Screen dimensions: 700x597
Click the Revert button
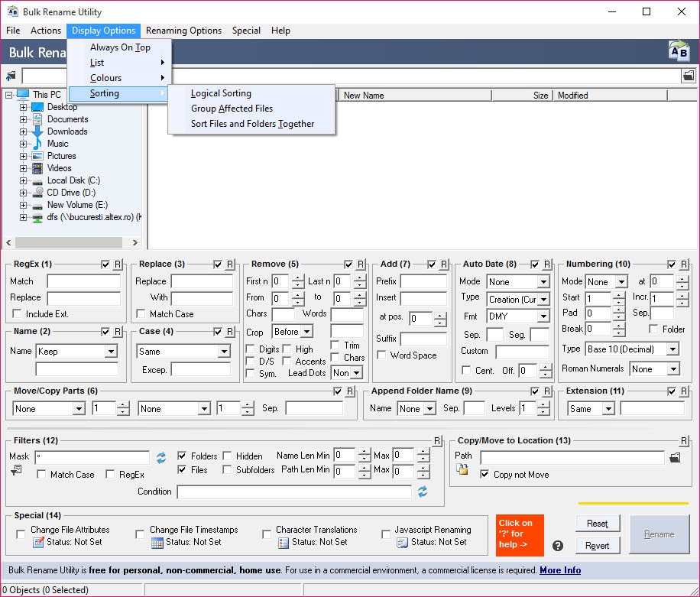(598, 546)
